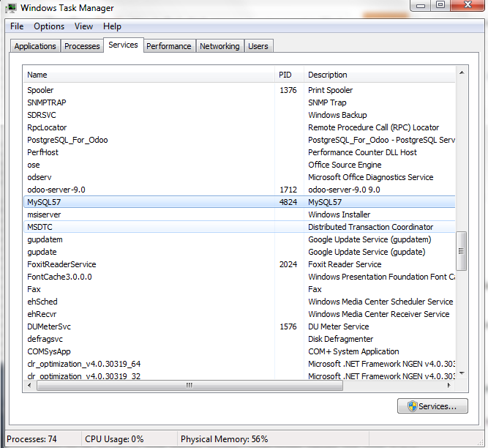Click the Disk Defragmenter description

340,339
